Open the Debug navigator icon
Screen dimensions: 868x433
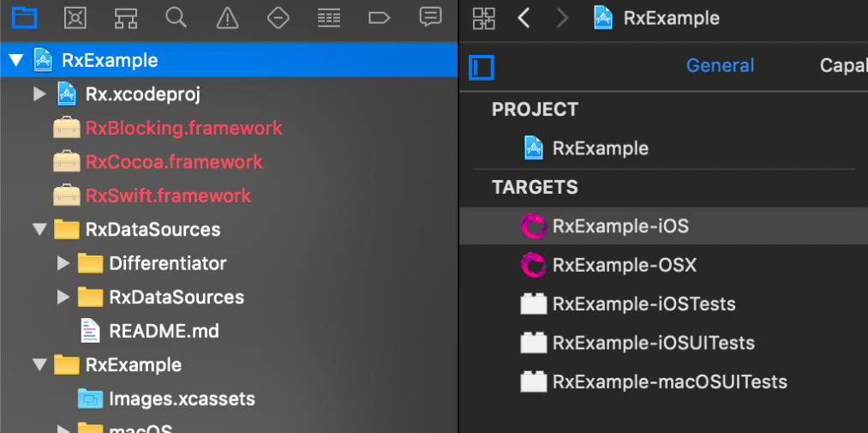[329, 18]
